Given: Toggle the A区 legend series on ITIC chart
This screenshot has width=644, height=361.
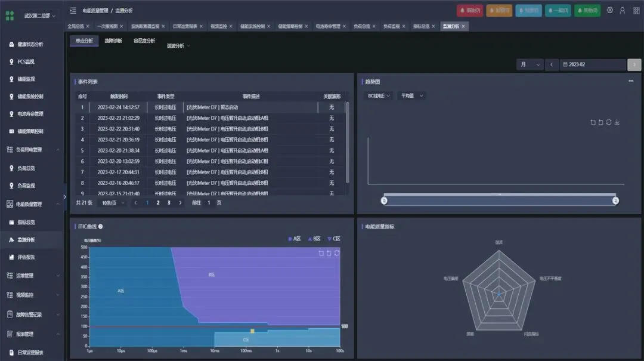Looking at the screenshot, I should (x=295, y=239).
